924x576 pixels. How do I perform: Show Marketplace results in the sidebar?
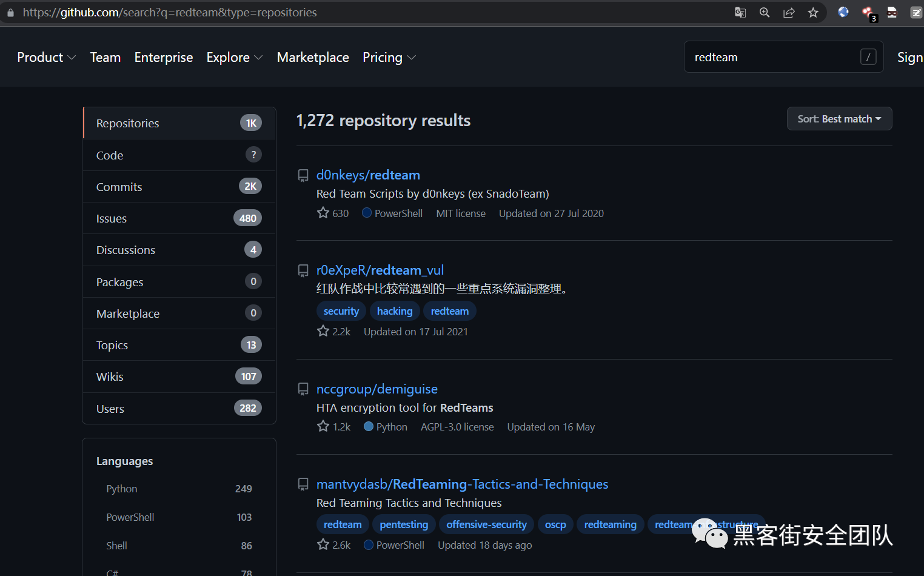[x=179, y=313]
